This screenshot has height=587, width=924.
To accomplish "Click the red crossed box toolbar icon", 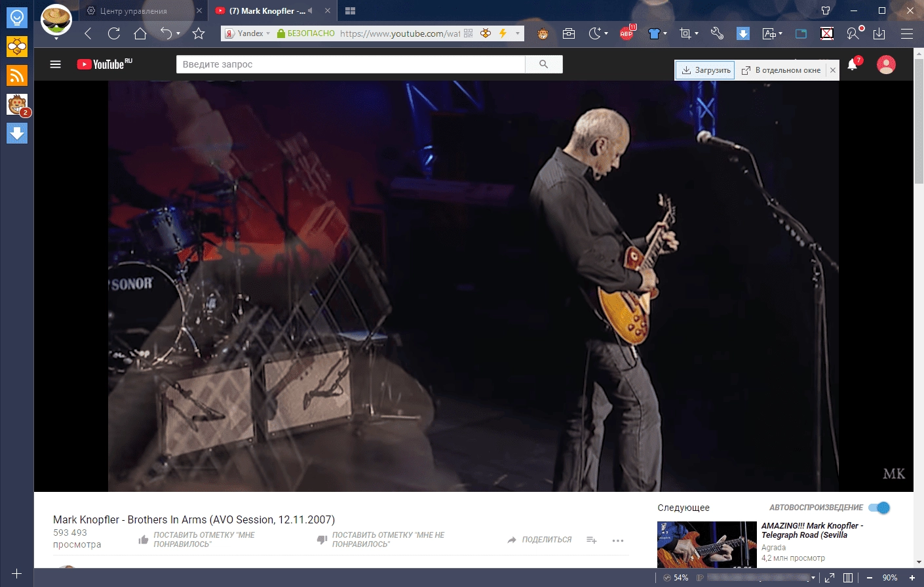I will 827,33.
